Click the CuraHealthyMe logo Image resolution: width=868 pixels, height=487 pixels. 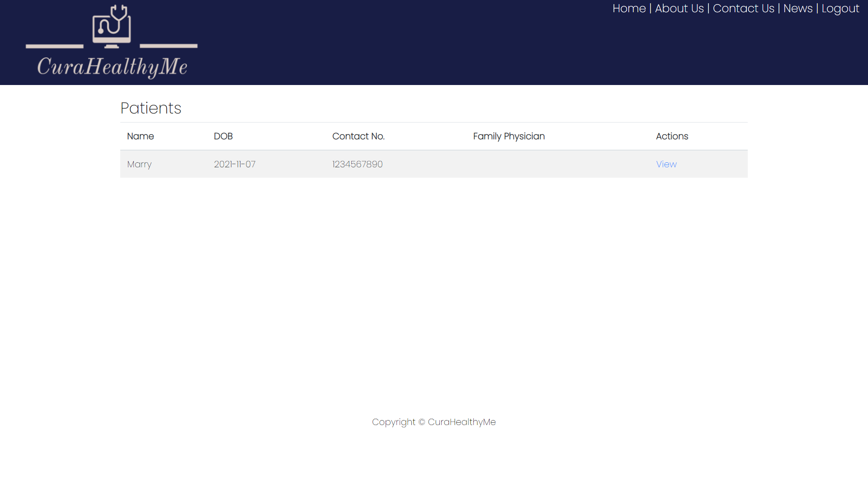(112, 42)
